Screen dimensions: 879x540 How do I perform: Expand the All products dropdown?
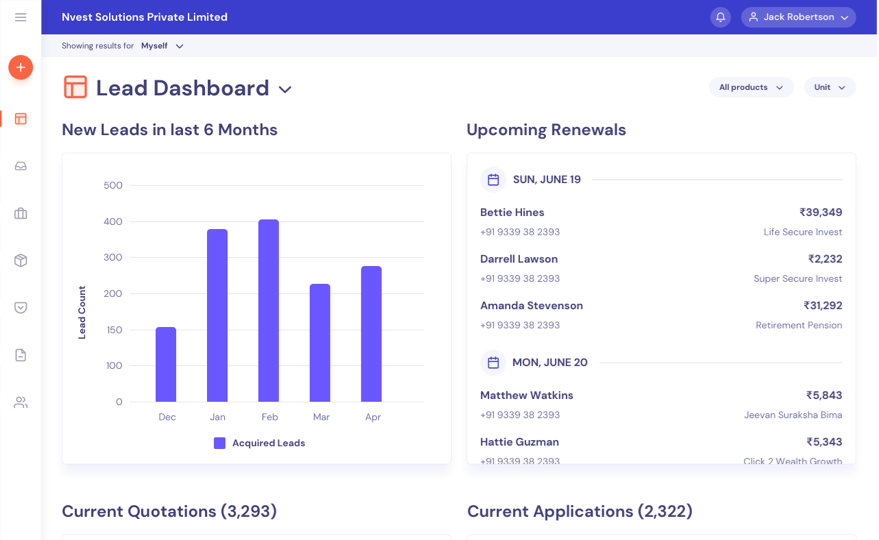pyautogui.click(x=751, y=88)
